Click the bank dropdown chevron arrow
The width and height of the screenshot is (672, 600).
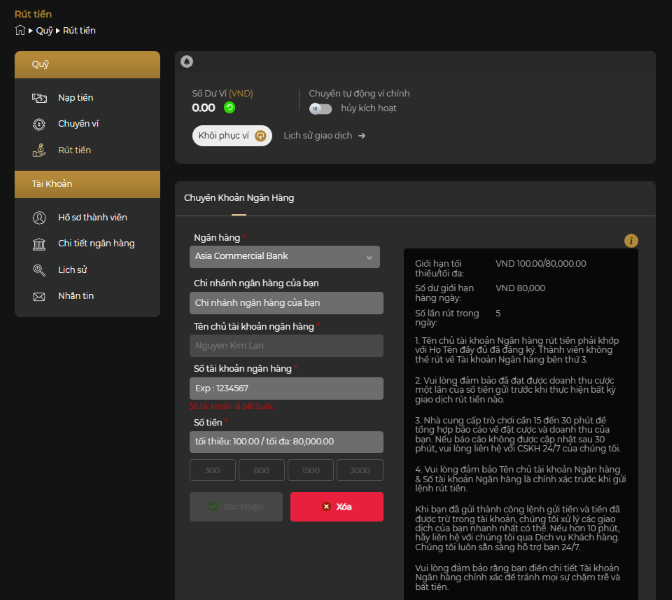pyautogui.click(x=369, y=258)
